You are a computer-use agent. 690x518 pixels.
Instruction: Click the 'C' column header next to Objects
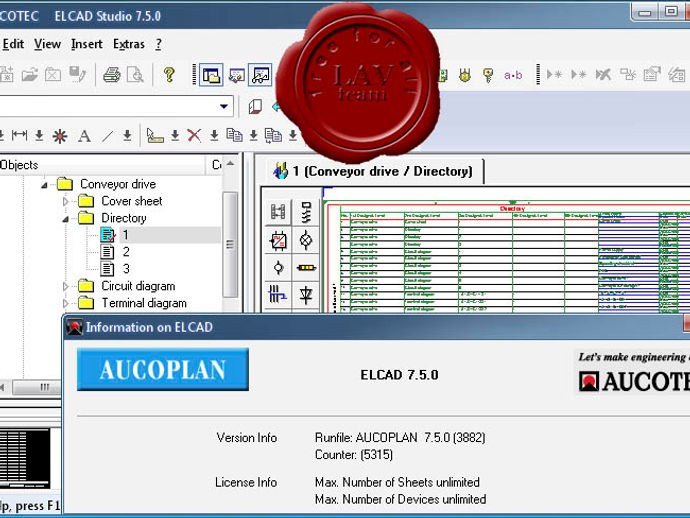click(215, 165)
